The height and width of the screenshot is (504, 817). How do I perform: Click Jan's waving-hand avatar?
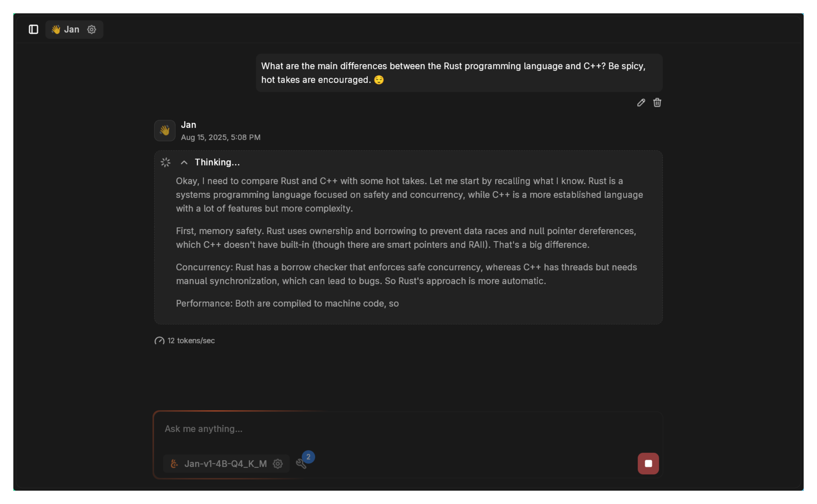[x=165, y=130]
